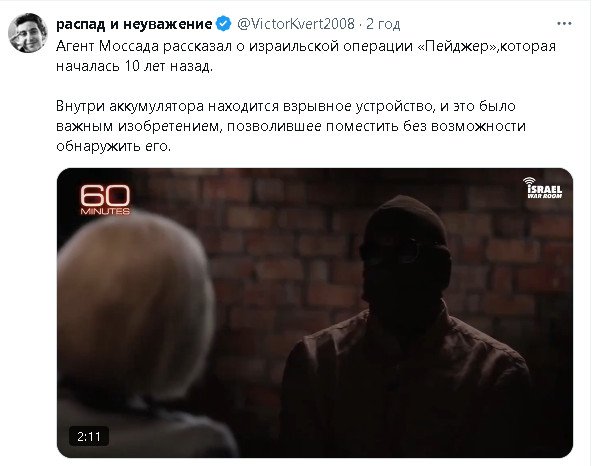The width and height of the screenshot is (592, 466).
Task: Click the blue verified badge icon
Action: click(224, 24)
